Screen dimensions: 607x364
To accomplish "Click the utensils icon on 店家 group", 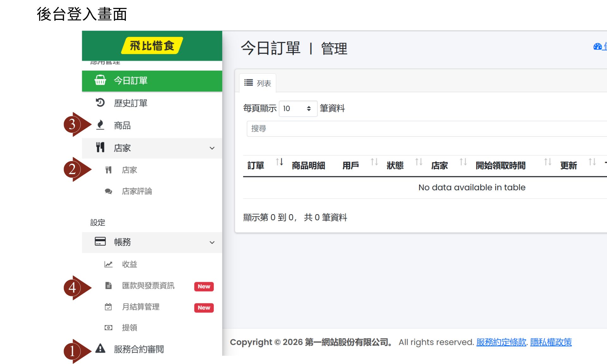I will (x=100, y=148).
